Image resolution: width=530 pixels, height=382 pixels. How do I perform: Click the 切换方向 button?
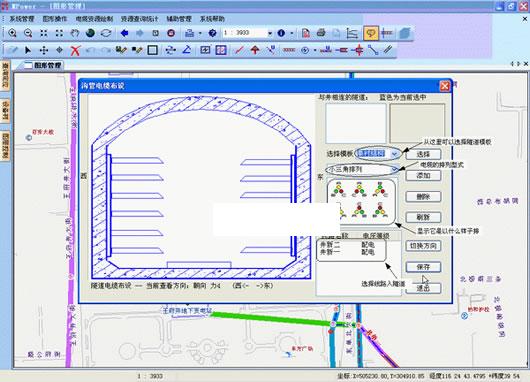point(423,246)
